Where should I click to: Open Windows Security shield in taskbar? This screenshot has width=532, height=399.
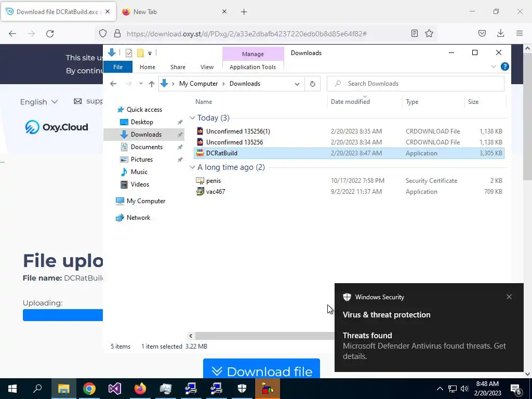point(242,389)
